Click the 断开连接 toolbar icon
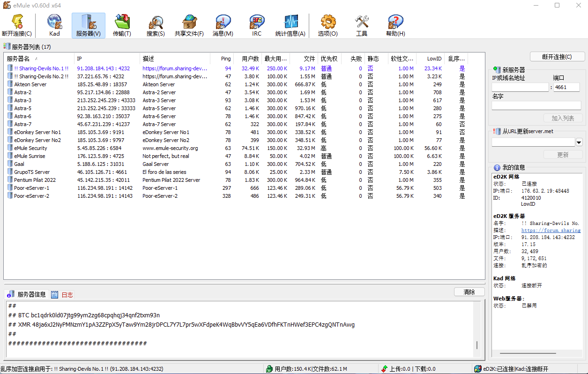Image resolution: width=588 pixels, height=374 pixels. [17, 25]
